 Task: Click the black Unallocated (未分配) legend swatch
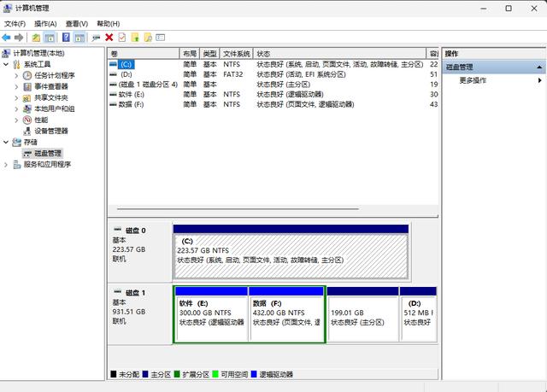(114, 374)
